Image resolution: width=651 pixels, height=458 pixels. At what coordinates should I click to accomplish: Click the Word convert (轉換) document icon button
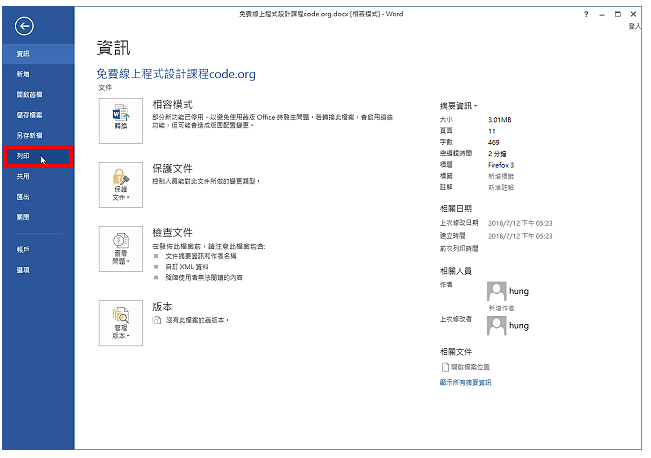pos(121,121)
